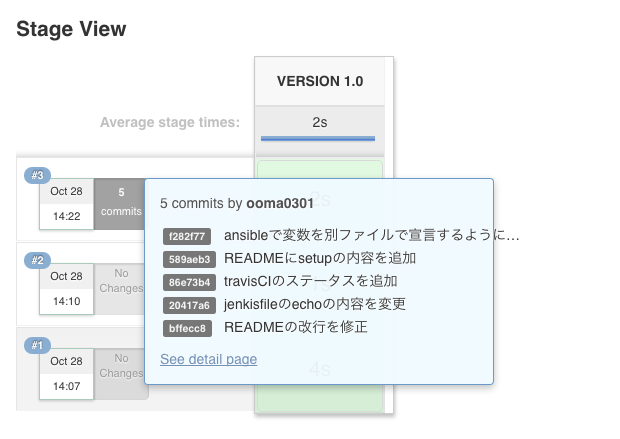Click the Oct 28 14:22 date box

tap(66, 204)
